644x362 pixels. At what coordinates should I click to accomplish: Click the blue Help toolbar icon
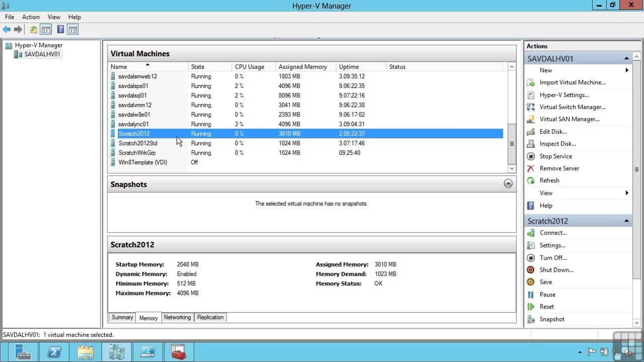pyautogui.click(x=60, y=29)
